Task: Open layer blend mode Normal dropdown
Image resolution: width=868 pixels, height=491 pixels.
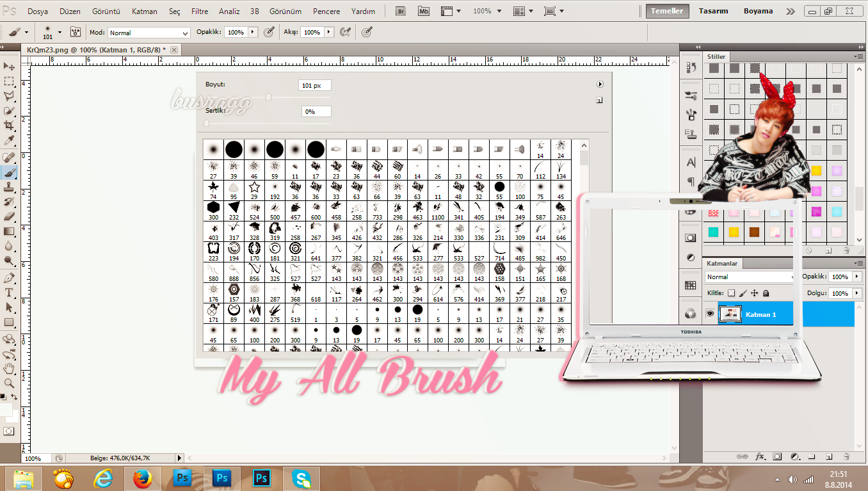Action: [x=750, y=277]
